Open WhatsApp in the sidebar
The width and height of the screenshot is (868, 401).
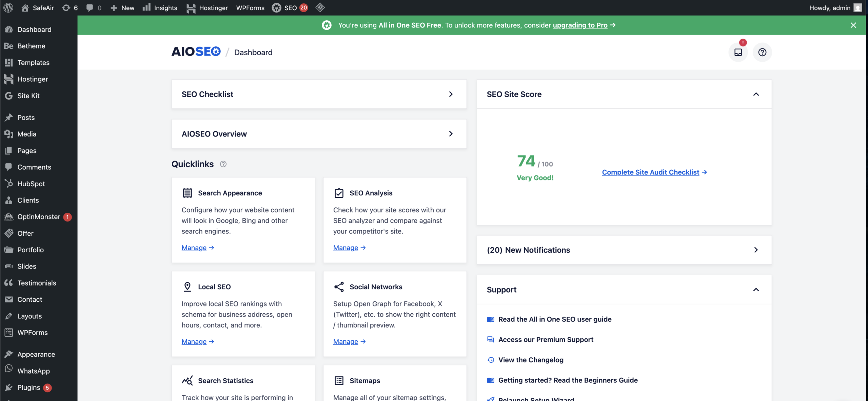pyautogui.click(x=39, y=371)
